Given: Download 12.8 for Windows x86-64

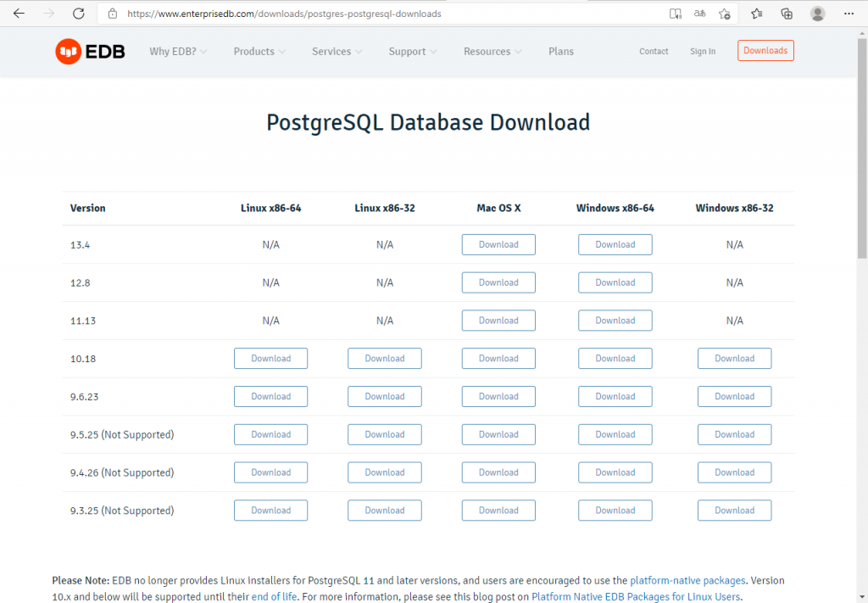Looking at the screenshot, I should (x=615, y=282).
